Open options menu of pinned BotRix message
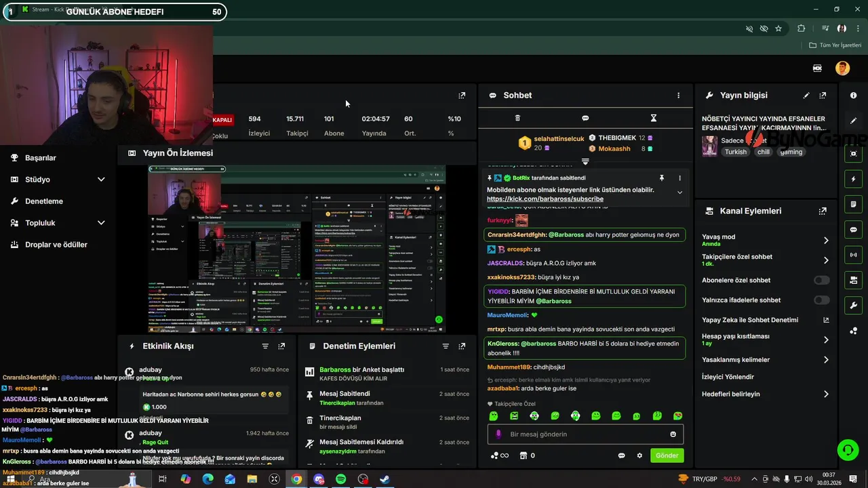 coord(679,178)
